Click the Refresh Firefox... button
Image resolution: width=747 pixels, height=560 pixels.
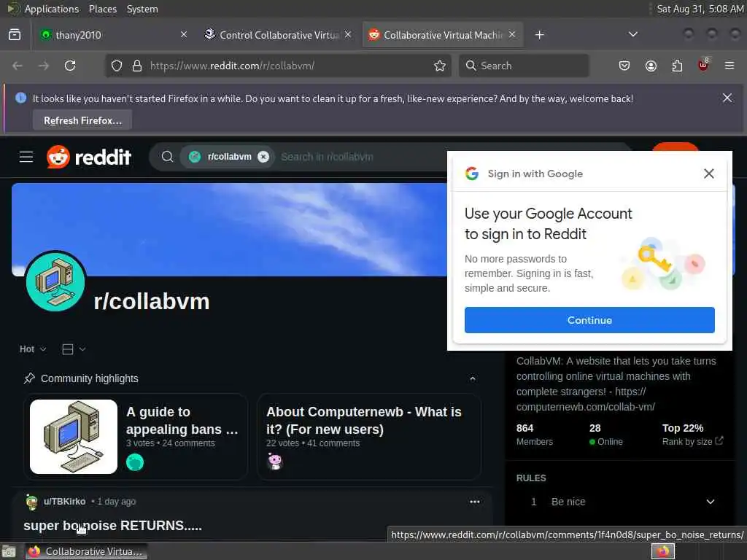[82, 120]
